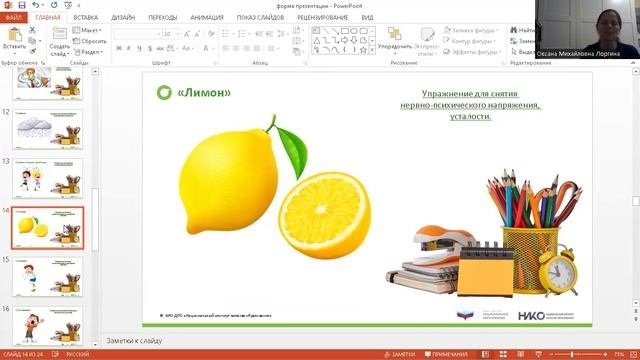Image resolution: width=640 pixels, height=360 pixels.
Task: Zoom in with the plus button
Action: (605, 354)
